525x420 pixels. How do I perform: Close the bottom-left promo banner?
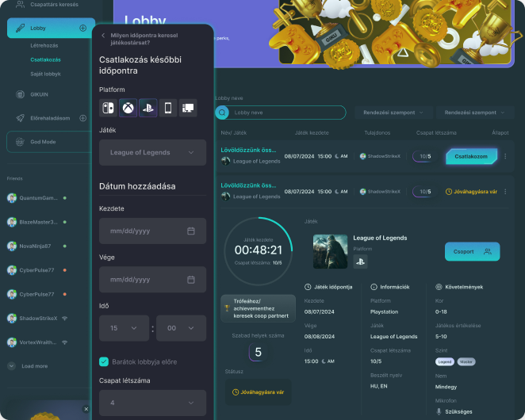click(86, 409)
